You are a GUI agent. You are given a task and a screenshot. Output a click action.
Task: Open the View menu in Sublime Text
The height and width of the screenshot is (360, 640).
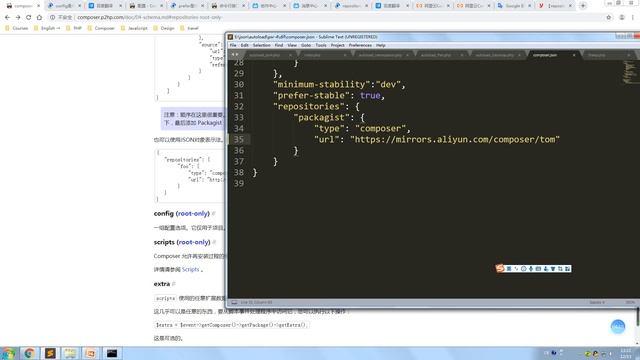292,45
